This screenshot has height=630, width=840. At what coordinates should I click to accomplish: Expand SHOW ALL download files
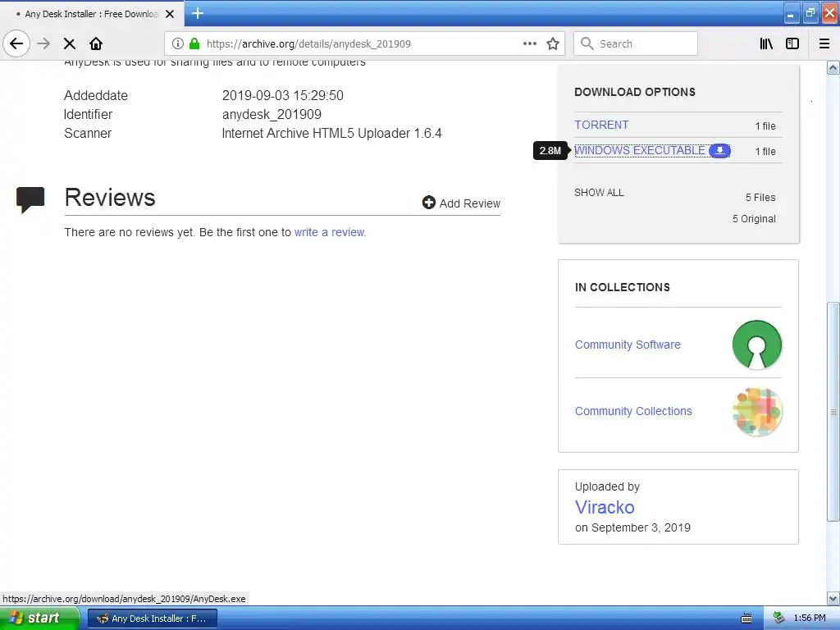[x=599, y=192]
